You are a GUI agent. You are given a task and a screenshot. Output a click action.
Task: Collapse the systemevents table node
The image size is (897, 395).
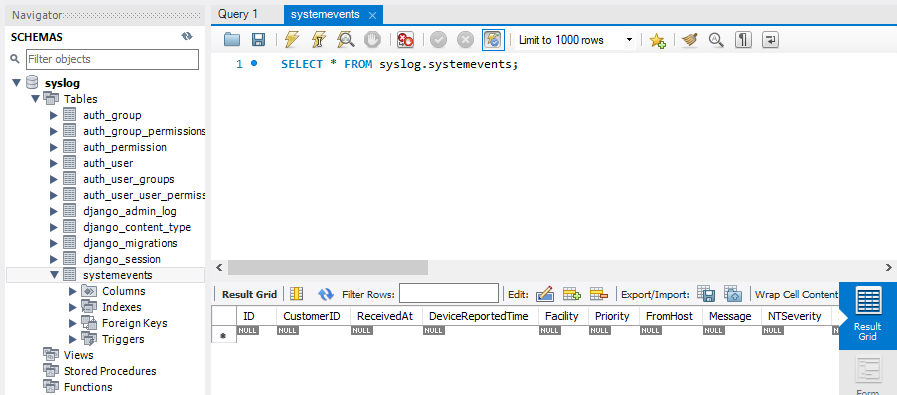pyautogui.click(x=54, y=275)
